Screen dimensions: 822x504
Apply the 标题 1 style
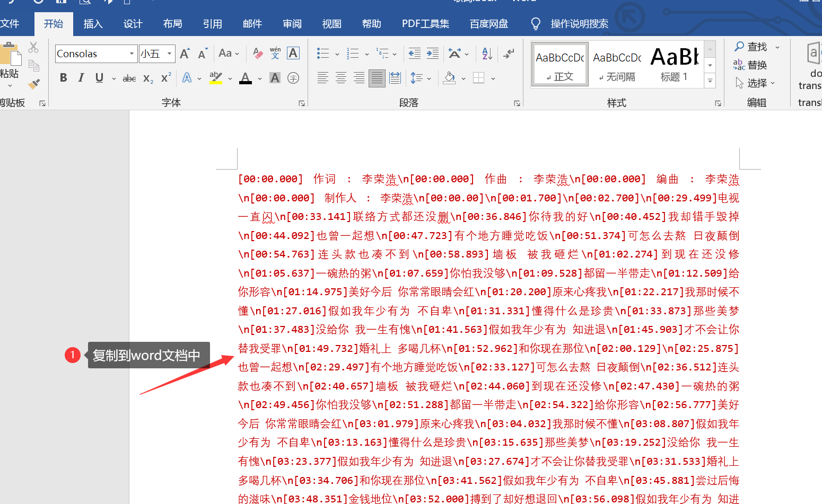(x=675, y=65)
